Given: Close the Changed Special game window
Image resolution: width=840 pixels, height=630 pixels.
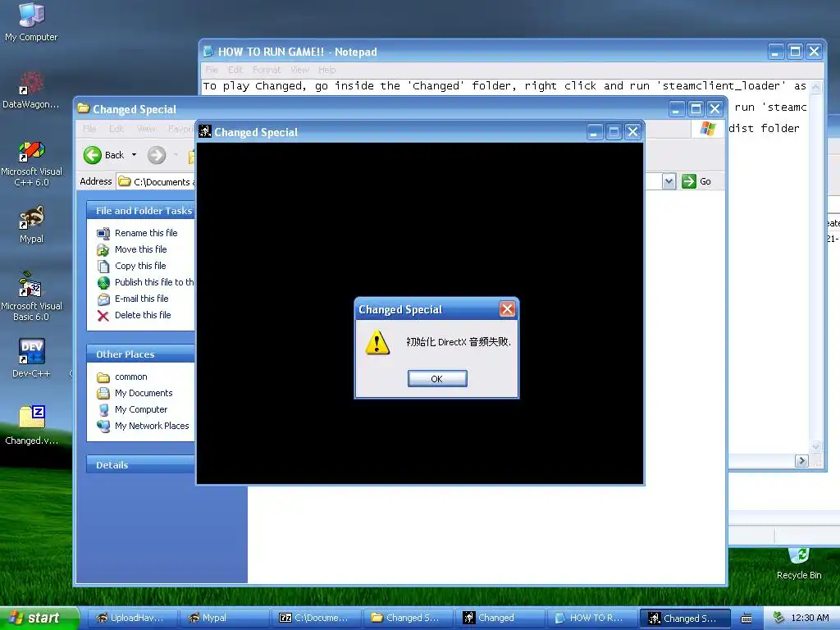Looking at the screenshot, I should pos(632,132).
